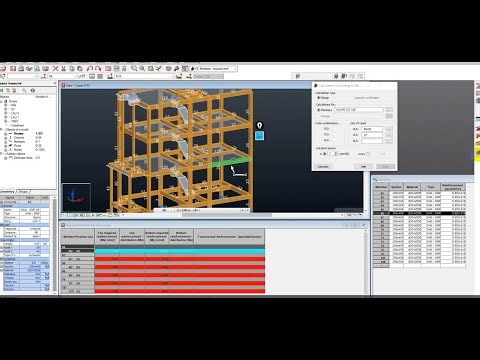Click the top red icon on the right sidebar
The height and width of the screenshot is (360, 480).
point(477,86)
